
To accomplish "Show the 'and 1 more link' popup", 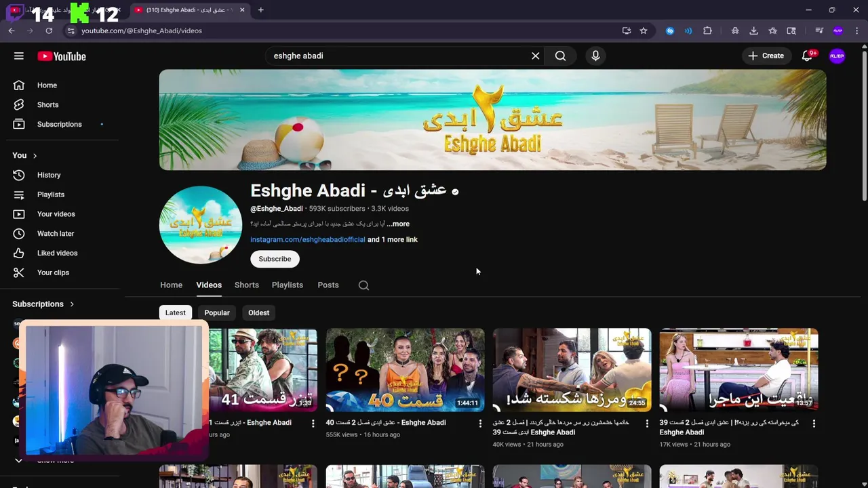I will coord(393,239).
